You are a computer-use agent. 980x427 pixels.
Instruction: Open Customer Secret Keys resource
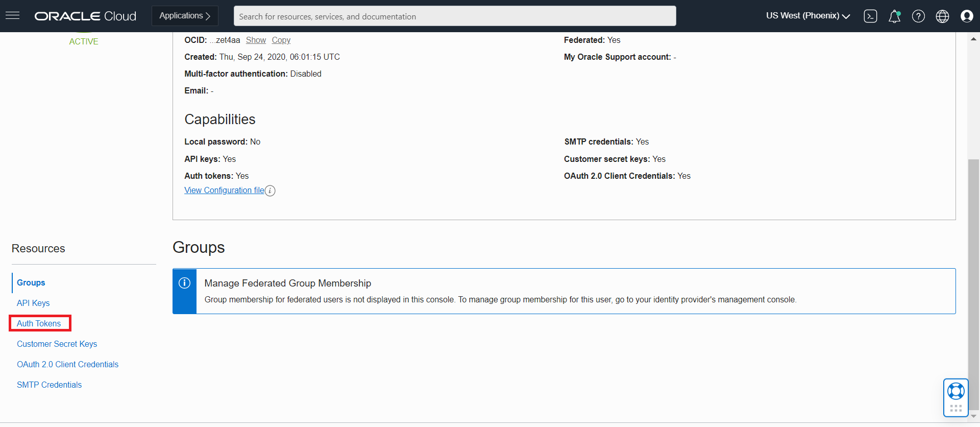[x=57, y=344]
